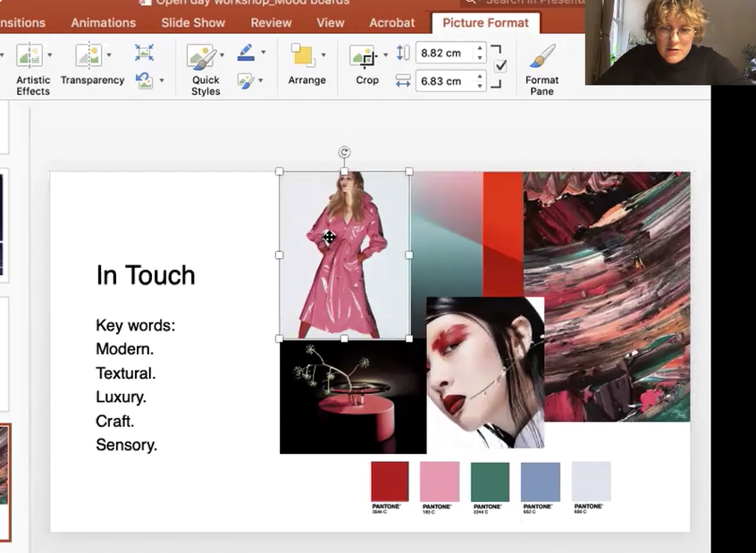Expand Crop dropdown arrow

[385, 55]
